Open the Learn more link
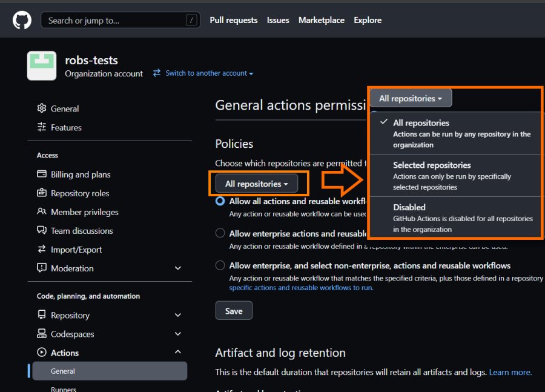Image resolution: width=545 pixels, height=392 pixels. (x=510, y=372)
